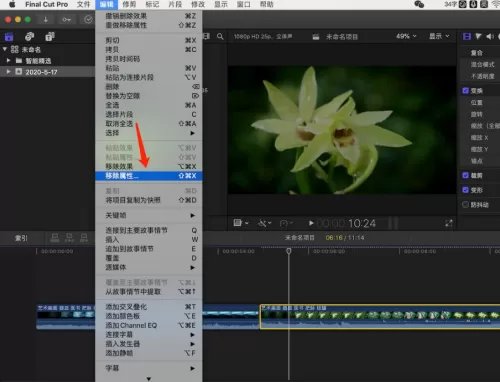The image size is (500, 382).
Task: Open the 修剪 menu in the menu bar
Action: (x=129, y=4)
